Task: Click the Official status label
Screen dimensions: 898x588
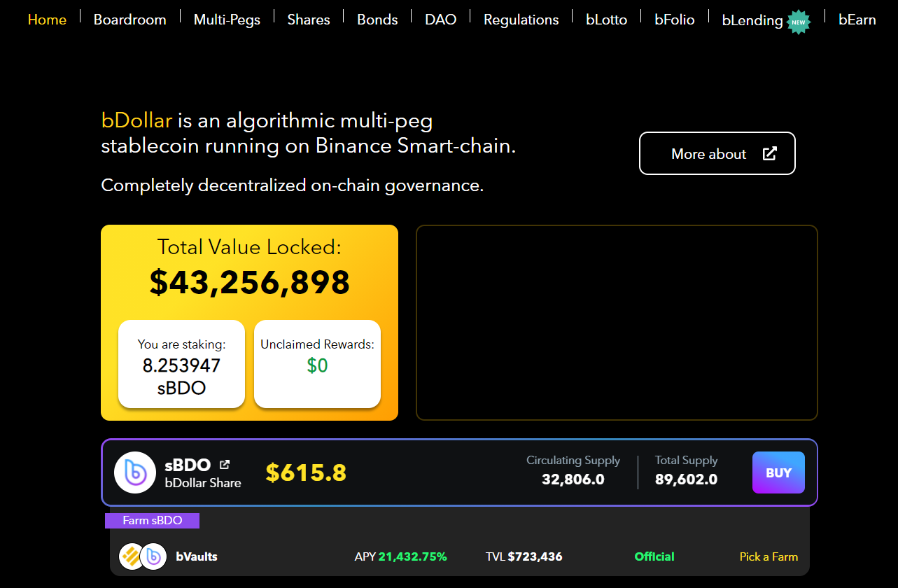Action: [x=654, y=557]
